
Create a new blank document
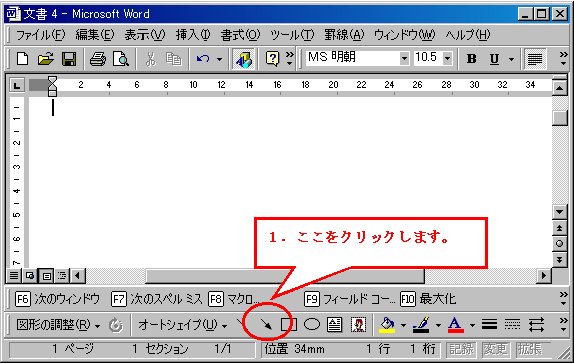pyautogui.click(x=22, y=59)
